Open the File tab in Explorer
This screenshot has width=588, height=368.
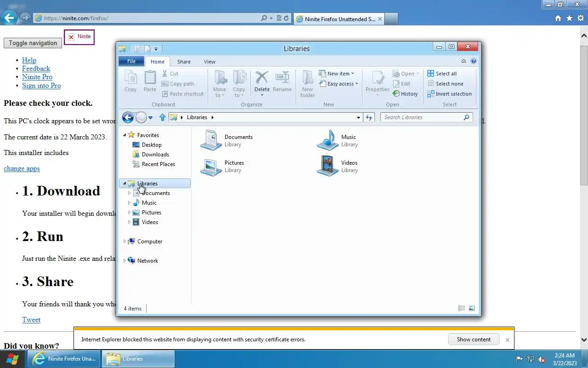[x=131, y=61]
